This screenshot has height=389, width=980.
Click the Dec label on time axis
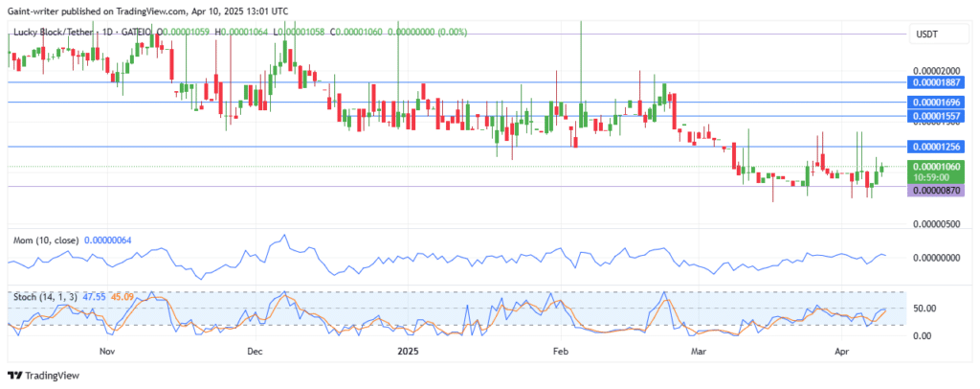click(255, 352)
